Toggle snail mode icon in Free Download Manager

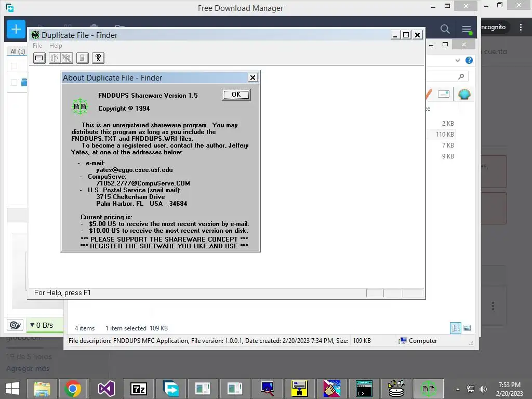point(15,325)
